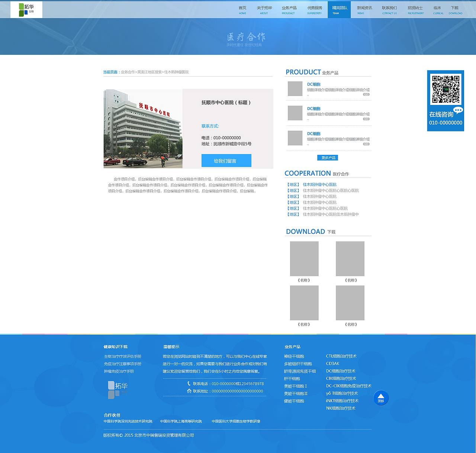Screen dimensions: 476x453
Task: Click the 更多产品 button
Action: 327,157
